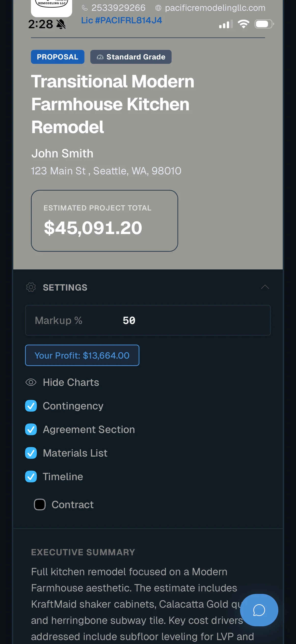Uncheck the Contingency checkbox
Image resolution: width=296 pixels, height=644 pixels.
tap(31, 406)
